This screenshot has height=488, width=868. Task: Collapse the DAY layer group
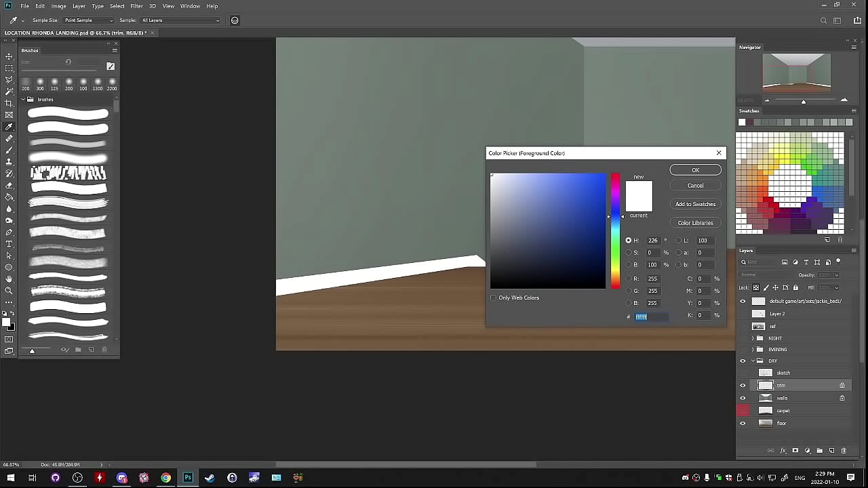pyautogui.click(x=752, y=361)
